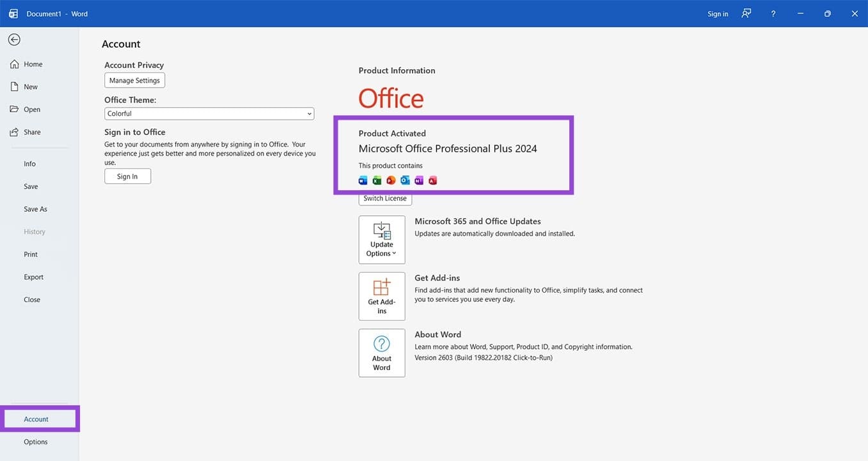This screenshot has height=461, width=868.
Task: Switch to the Print section
Action: pyautogui.click(x=30, y=254)
